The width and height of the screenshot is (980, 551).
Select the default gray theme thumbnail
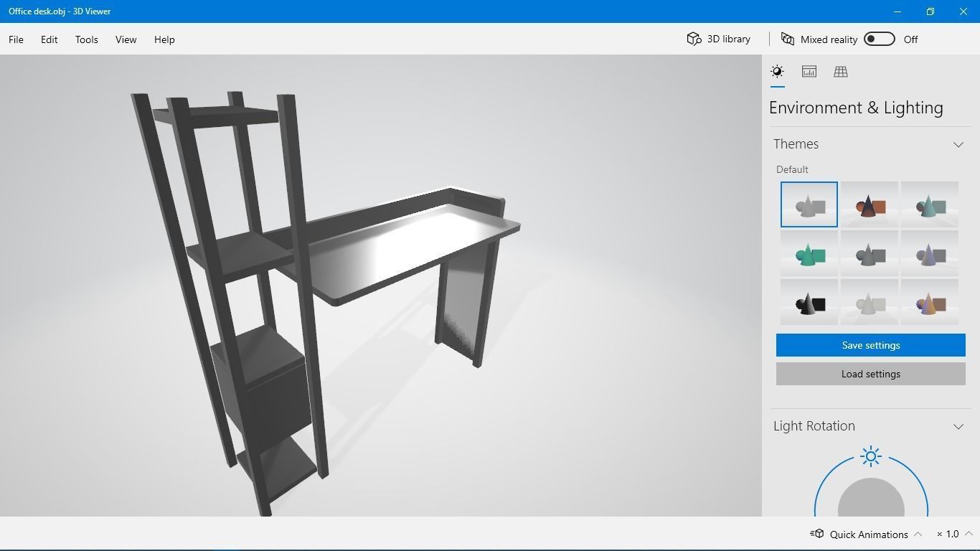pos(809,204)
